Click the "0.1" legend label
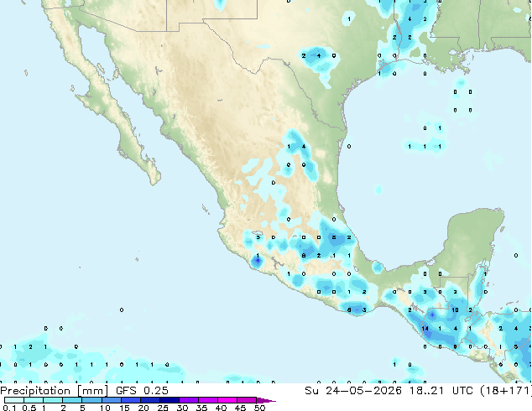This screenshot has height=411, width=532. coord(9,408)
